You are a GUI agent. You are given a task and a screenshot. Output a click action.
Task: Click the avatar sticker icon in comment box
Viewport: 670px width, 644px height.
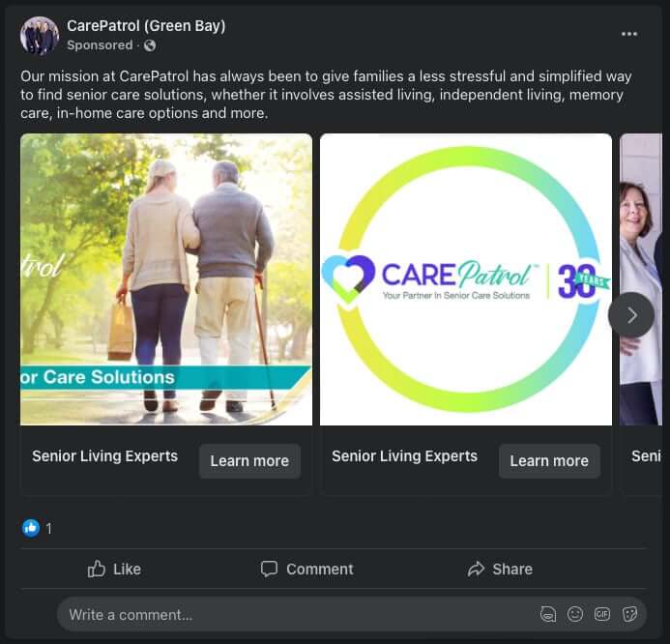click(548, 614)
